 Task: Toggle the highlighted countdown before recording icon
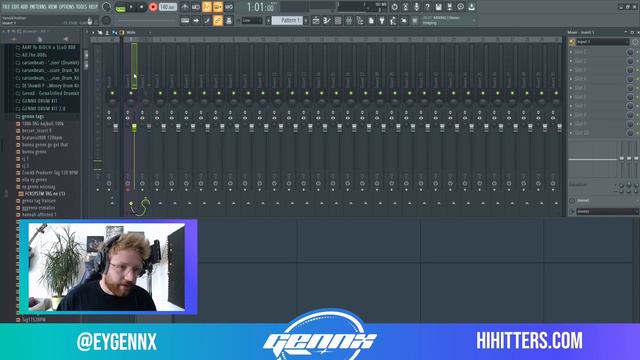click(x=207, y=7)
